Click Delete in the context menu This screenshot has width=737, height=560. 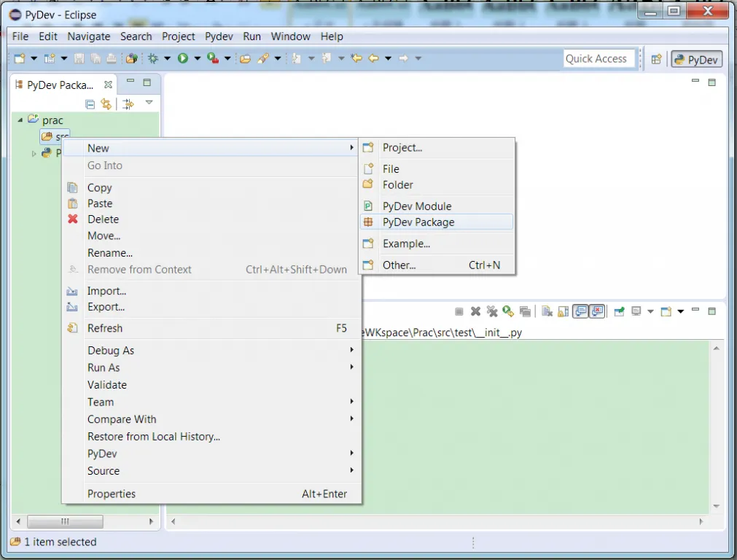[x=211, y=219]
